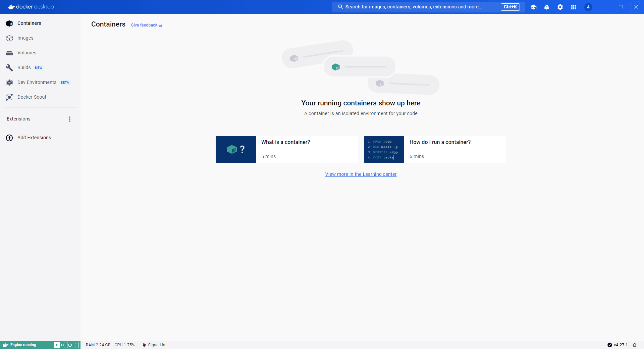Open the Builds section
644x349 pixels.
[x=40, y=67]
